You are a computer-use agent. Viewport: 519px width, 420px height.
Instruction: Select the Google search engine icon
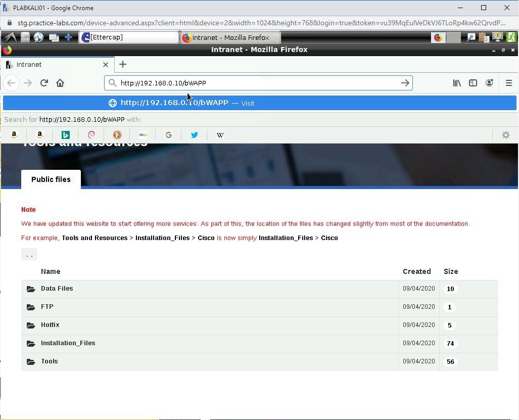point(169,135)
